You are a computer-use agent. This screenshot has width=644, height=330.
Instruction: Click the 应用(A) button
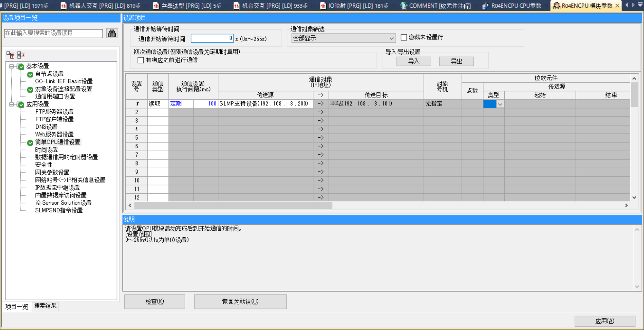tap(604, 321)
